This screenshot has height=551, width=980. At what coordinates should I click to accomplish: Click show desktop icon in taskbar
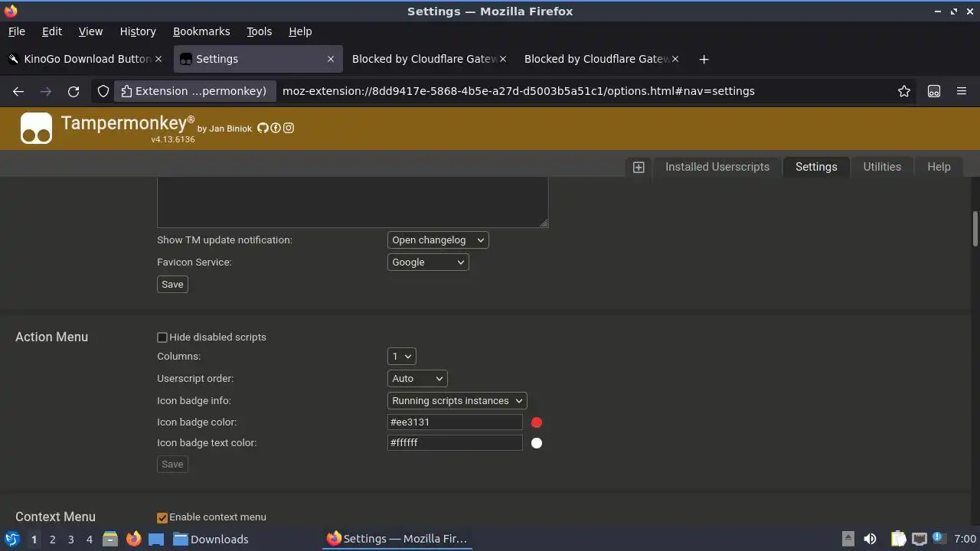click(156, 539)
